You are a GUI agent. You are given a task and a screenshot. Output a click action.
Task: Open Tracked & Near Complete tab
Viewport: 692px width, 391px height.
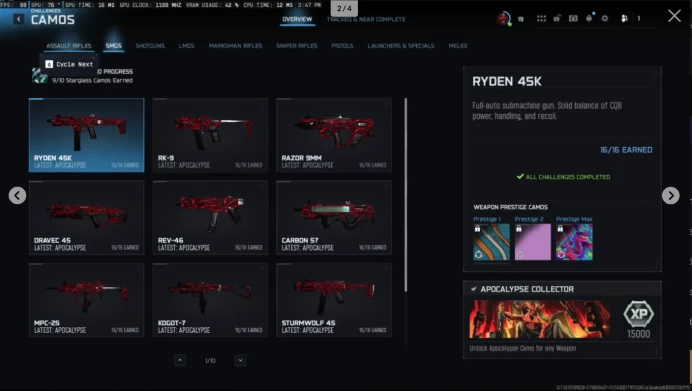click(366, 19)
